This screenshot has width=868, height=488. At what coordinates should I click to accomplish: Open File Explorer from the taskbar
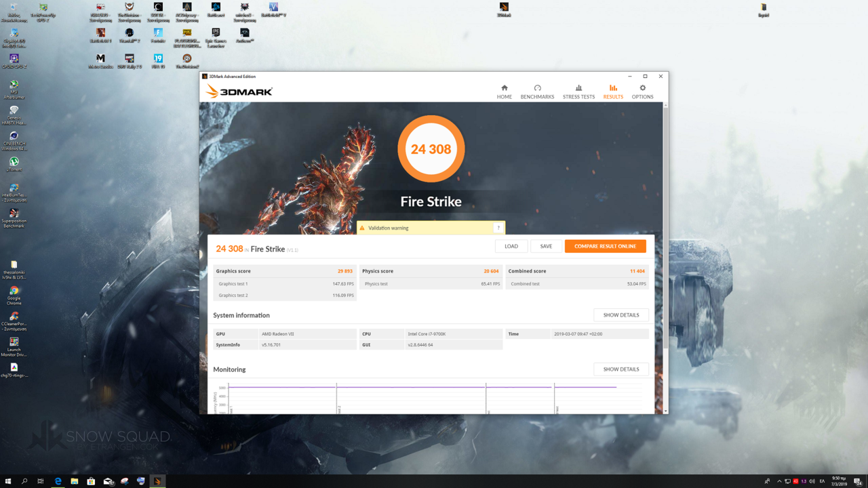75,481
